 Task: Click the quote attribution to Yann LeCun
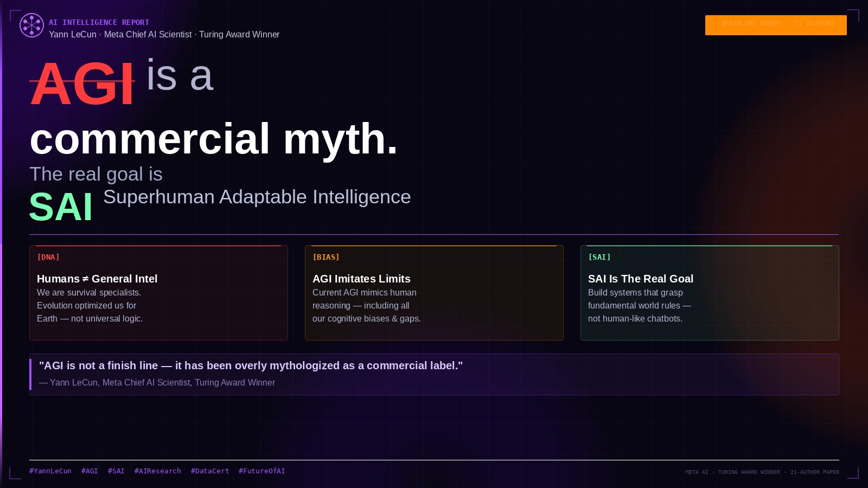pos(157,382)
